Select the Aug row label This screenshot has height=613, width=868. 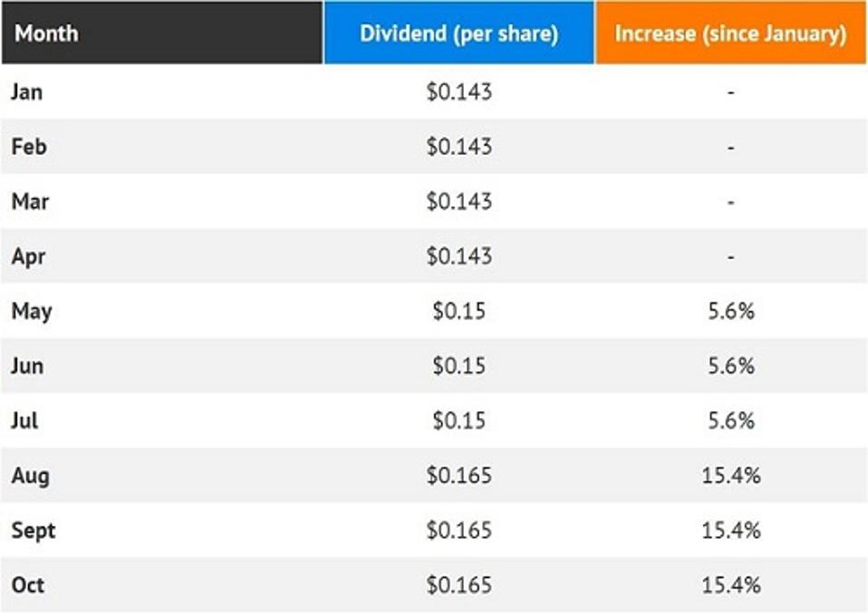tap(30, 475)
